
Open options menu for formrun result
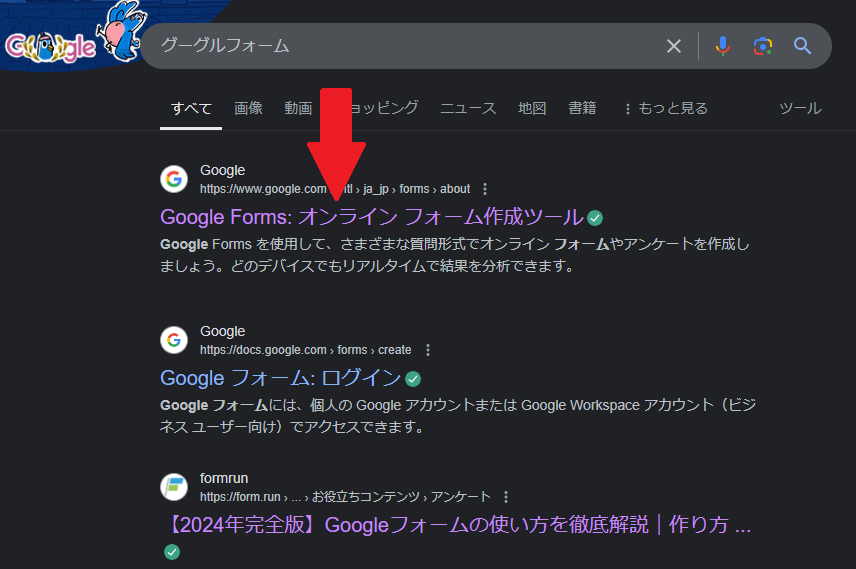[506, 497]
